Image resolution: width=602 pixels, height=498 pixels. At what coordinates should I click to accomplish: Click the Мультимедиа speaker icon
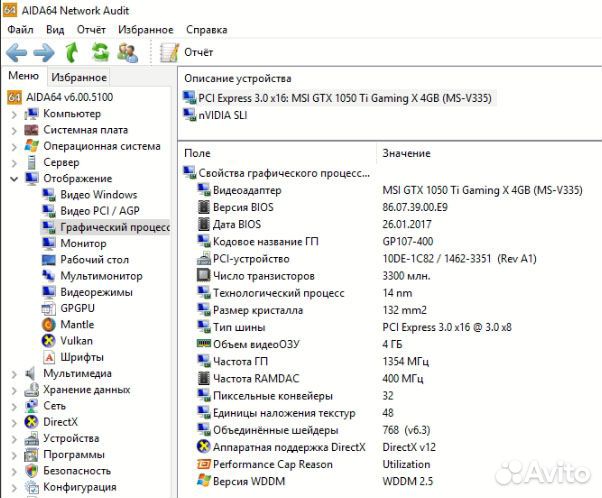(31, 373)
